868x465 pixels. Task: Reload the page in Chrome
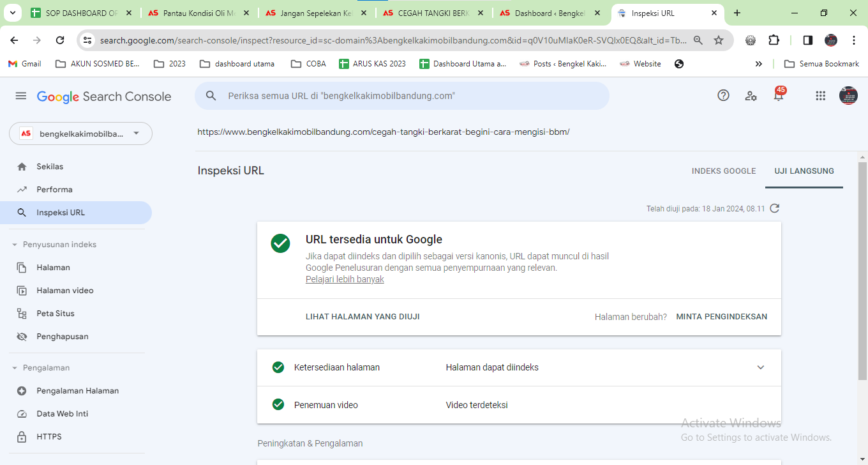60,40
